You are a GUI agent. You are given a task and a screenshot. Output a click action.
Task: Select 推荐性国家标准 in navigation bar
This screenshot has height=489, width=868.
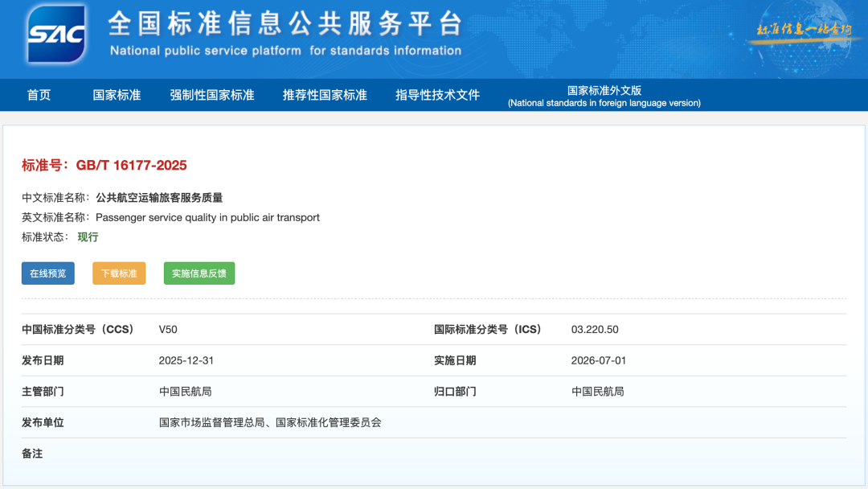325,95
